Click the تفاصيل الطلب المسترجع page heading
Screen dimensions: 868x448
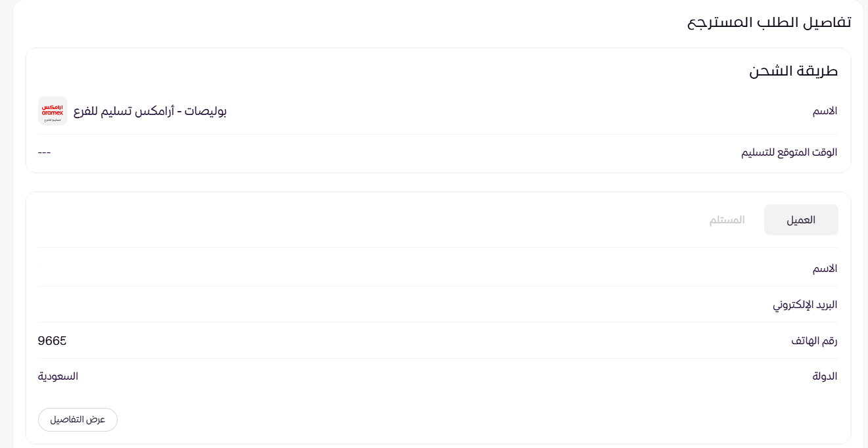coord(769,22)
